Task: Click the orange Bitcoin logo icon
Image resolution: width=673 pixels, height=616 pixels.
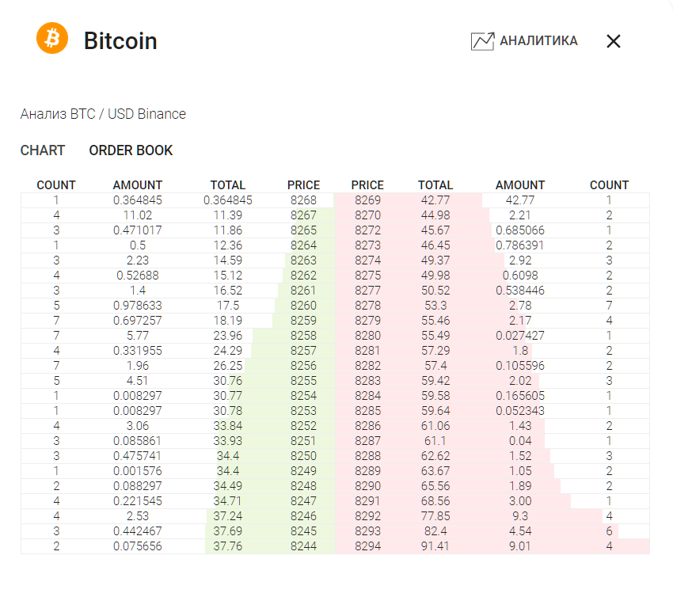Action: coord(52,38)
